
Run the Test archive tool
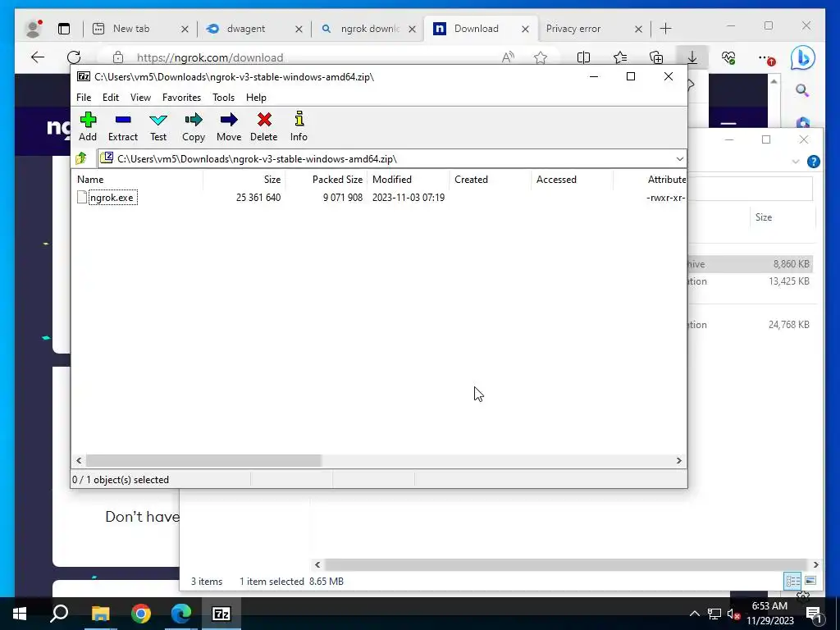click(x=158, y=126)
